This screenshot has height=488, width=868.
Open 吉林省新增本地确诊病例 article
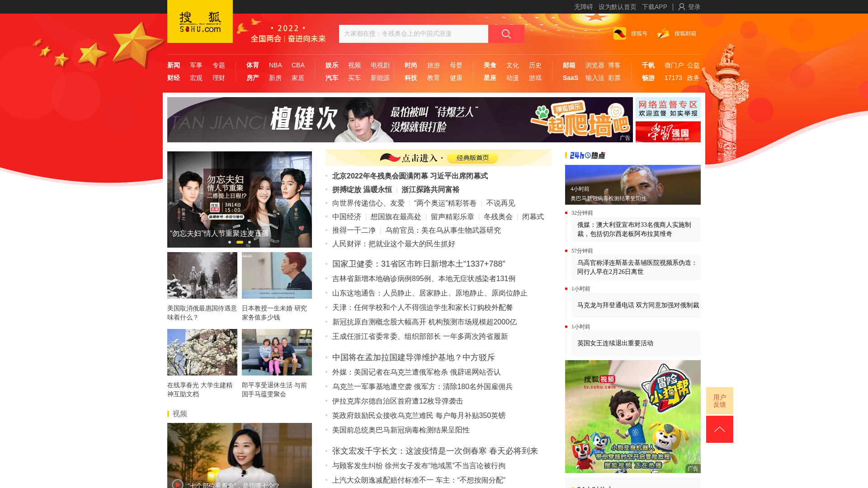[424, 279]
